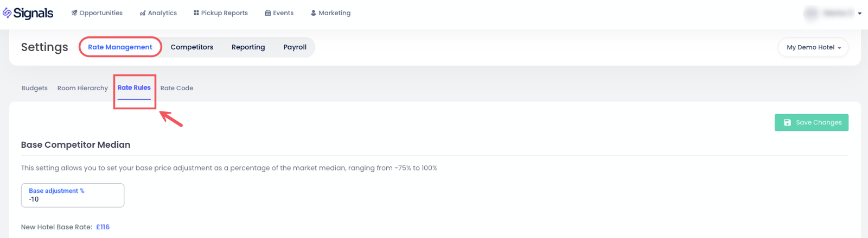Select the Rate Management settings tab
This screenshot has height=238, width=868.
point(120,47)
